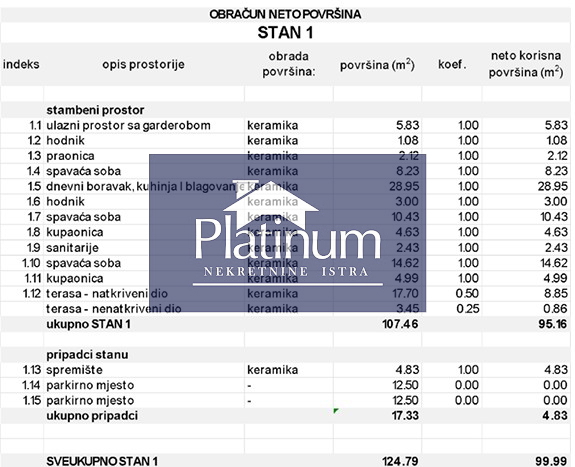Click pripadci total value '17.33'

click(405, 416)
